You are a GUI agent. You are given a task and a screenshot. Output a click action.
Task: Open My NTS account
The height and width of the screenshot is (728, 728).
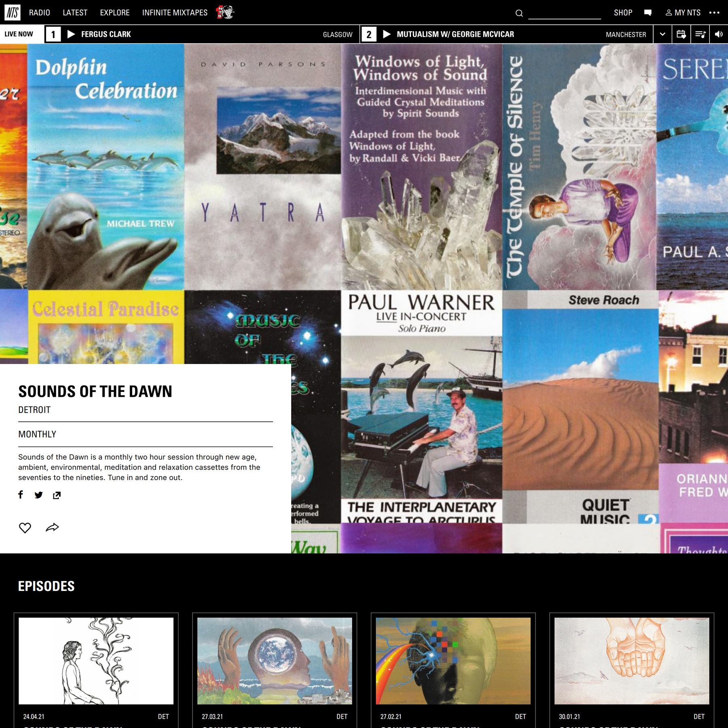pyautogui.click(x=683, y=13)
